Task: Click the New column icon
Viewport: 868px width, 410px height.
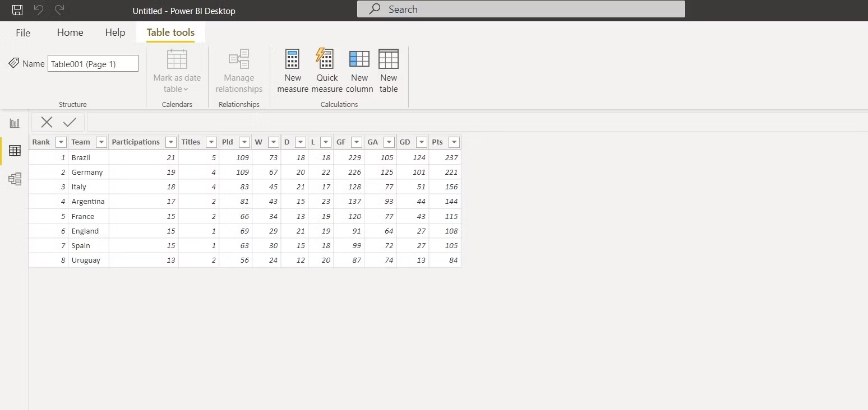Action: pyautogui.click(x=359, y=59)
